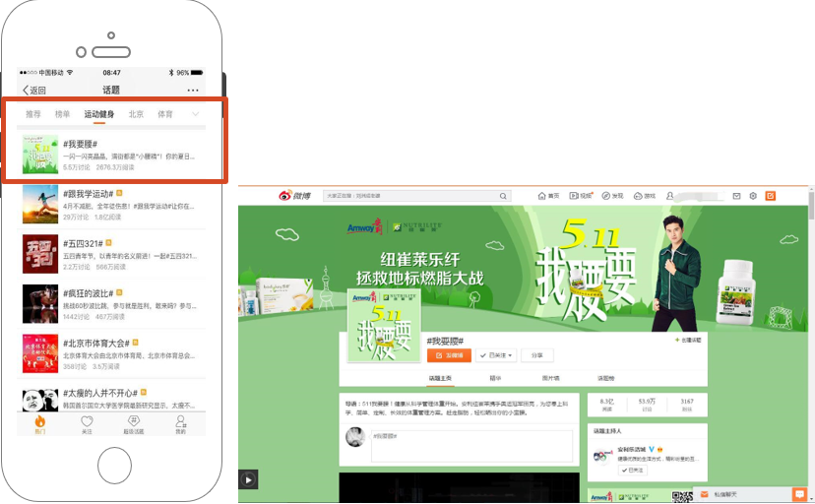Screen dimensions: 815x504
Task: Click the orange compose icon in Weibo header
Action: pos(771,196)
